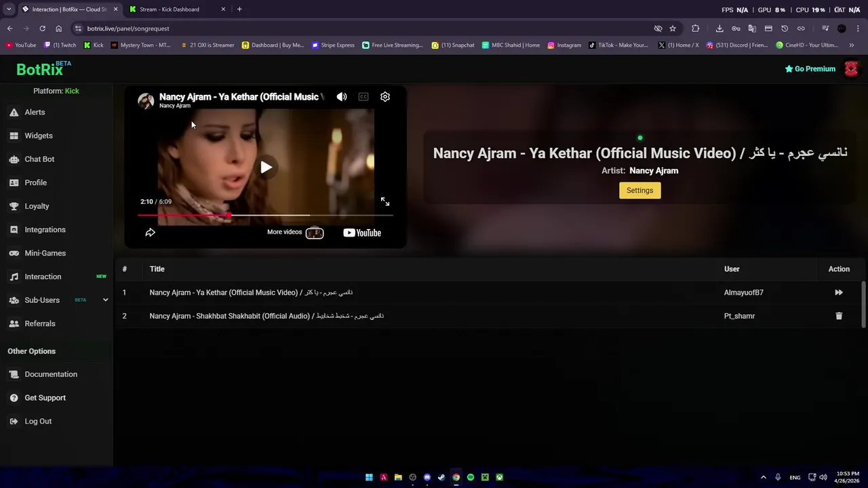Open Integrations section
The height and width of the screenshot is (488, 868).
[45, 230]
